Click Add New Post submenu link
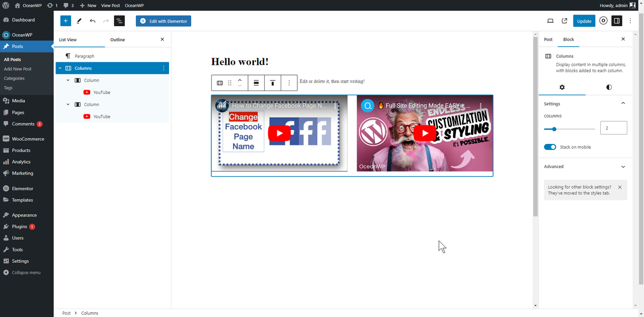 18,69
